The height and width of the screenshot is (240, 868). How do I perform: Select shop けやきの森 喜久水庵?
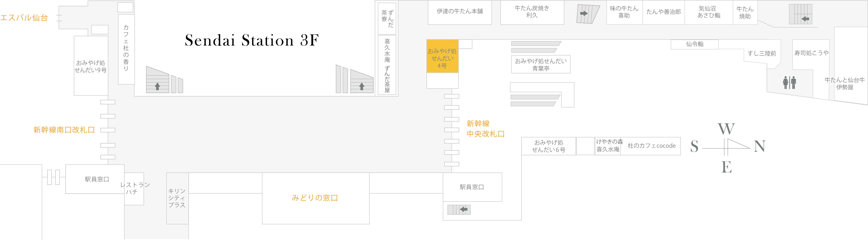coord(608,146)
